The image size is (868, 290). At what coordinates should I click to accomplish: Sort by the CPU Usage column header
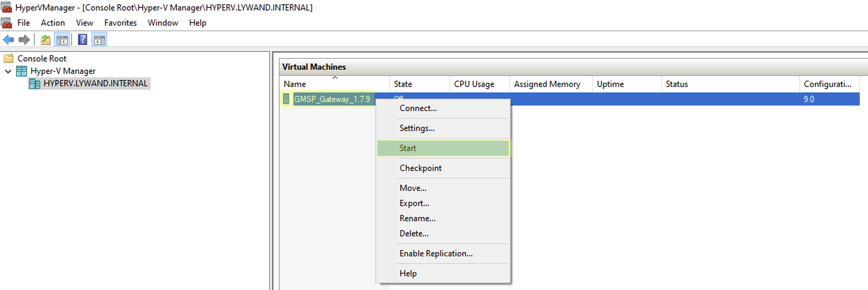(480, 84)
